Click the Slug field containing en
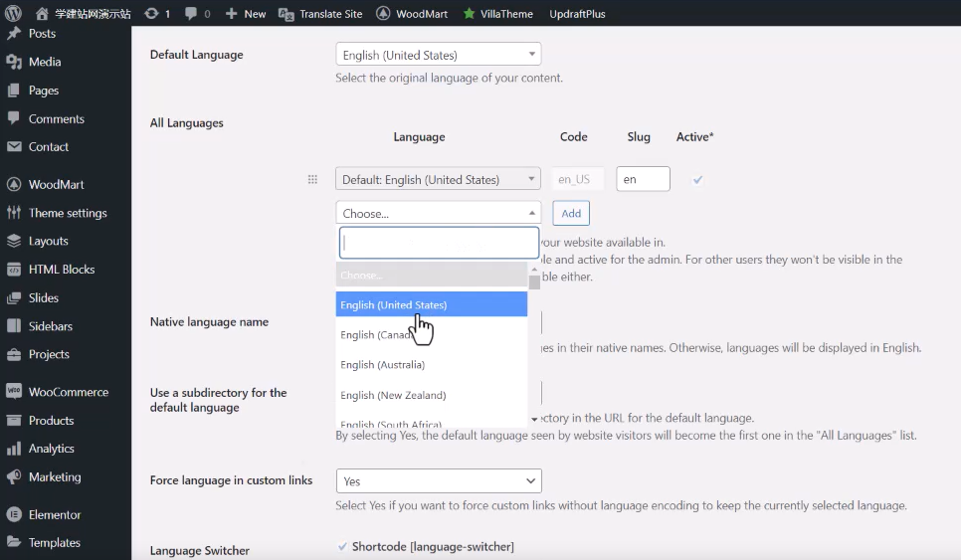 point(643,180)
